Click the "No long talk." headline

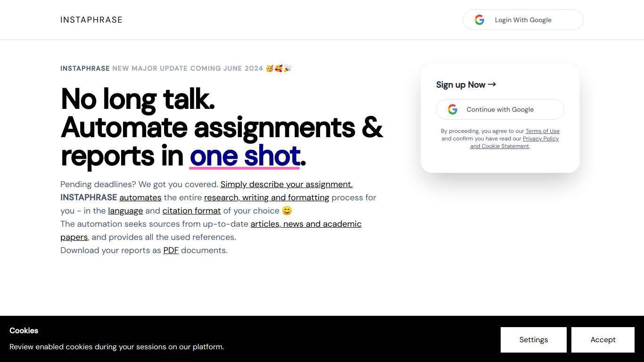[138, 99]
